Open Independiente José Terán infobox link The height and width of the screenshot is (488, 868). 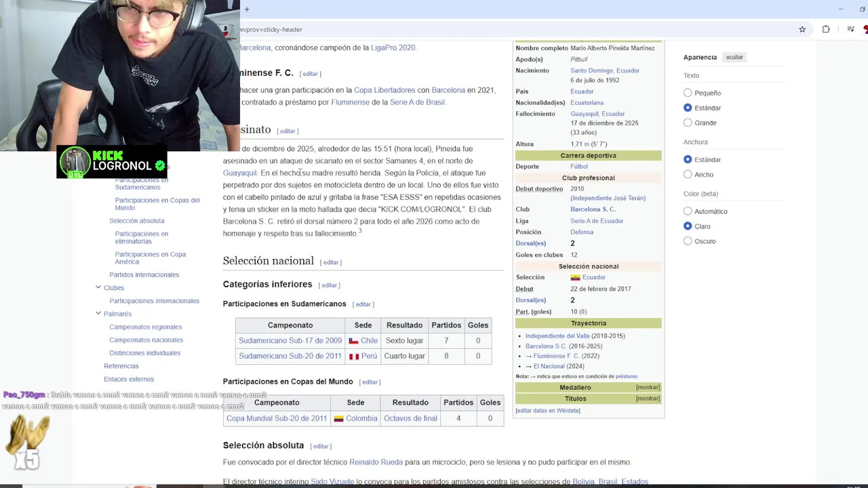(x=608, y=199)
